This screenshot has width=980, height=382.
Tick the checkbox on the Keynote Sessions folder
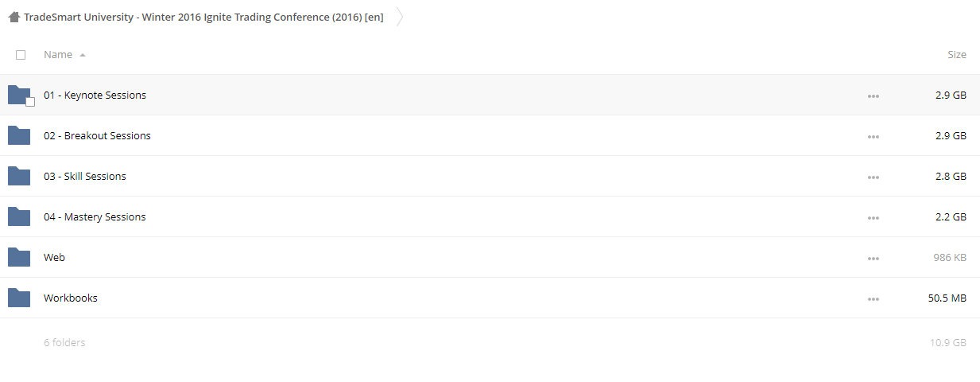tap(30, 102)
